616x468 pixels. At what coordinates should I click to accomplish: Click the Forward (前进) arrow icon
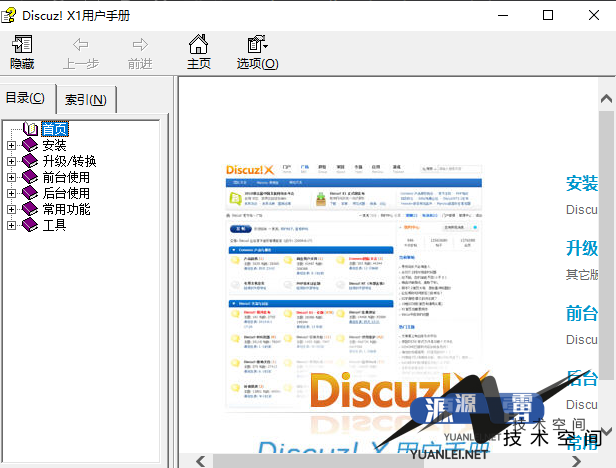pos(140,44)
